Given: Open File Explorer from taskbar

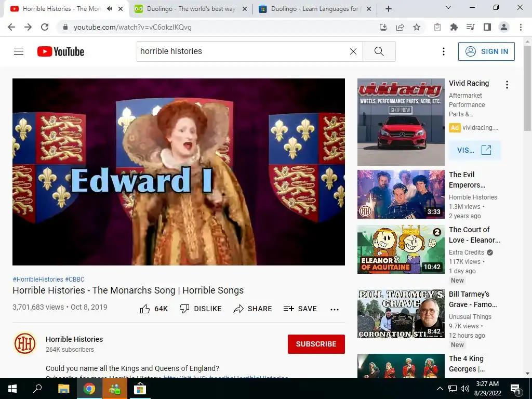Looking at the screenshot, I should (63, 389).
